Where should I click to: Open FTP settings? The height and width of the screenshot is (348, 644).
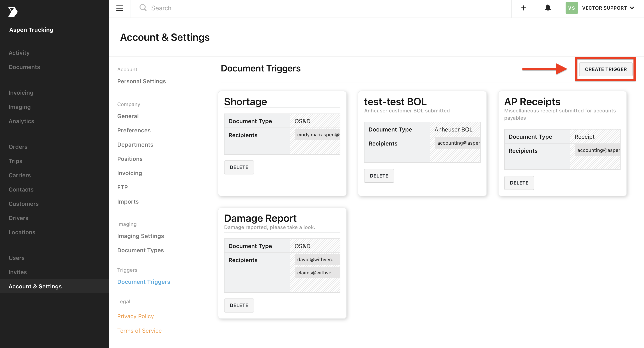click(x=122, y=187)
